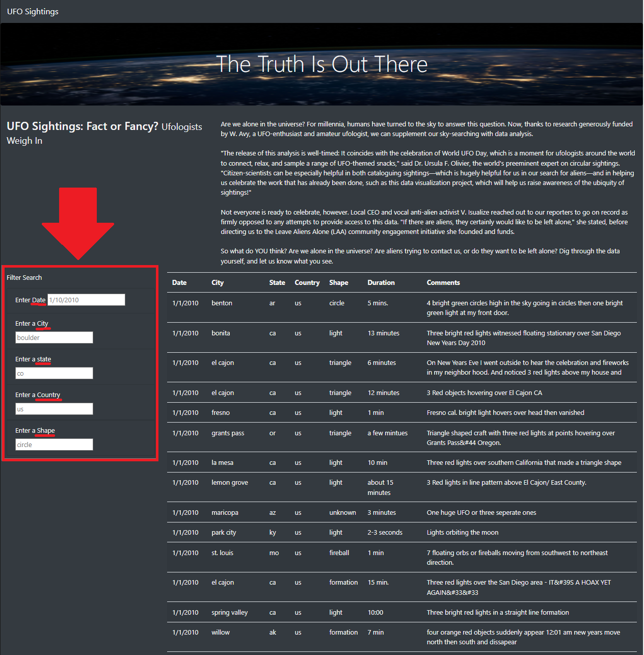This screenshot has width=644, height=655.
Task: Click the Enter Date input field
Action: click(86, 300)
